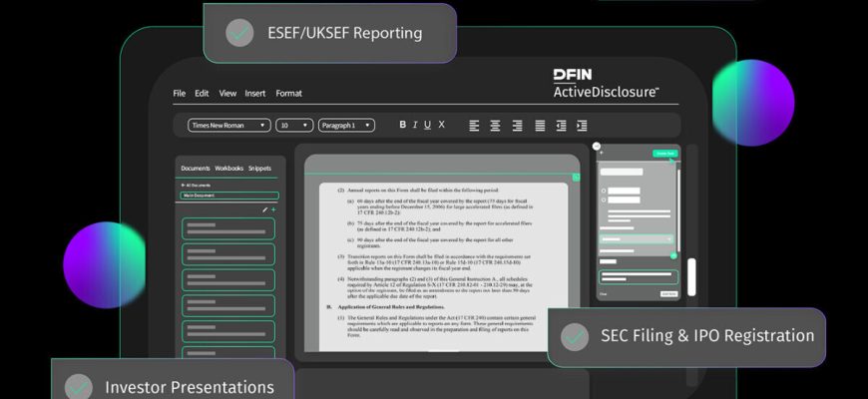Click the ESEF/UKSEF Reporting label

(x=345, y=33)
